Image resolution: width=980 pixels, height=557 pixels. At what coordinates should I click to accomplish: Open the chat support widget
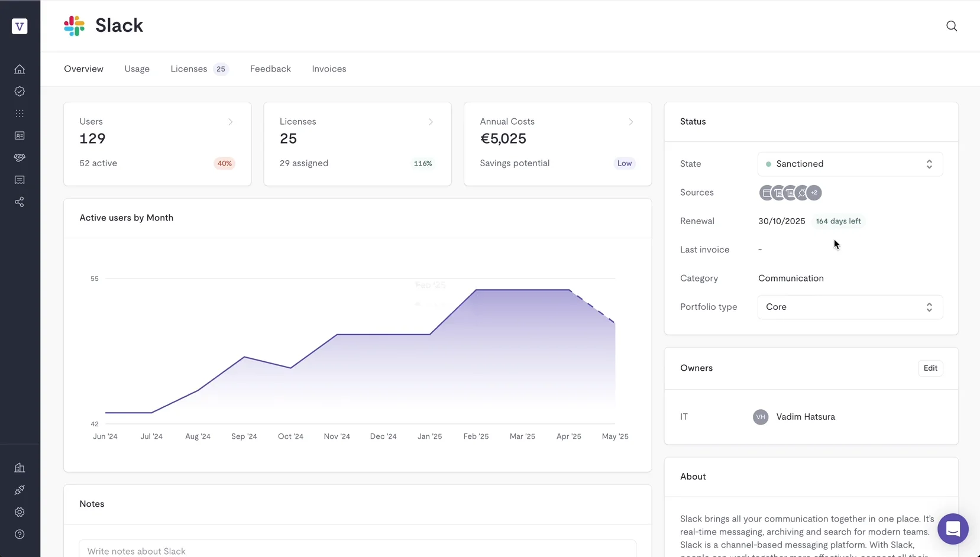[953, 529]
